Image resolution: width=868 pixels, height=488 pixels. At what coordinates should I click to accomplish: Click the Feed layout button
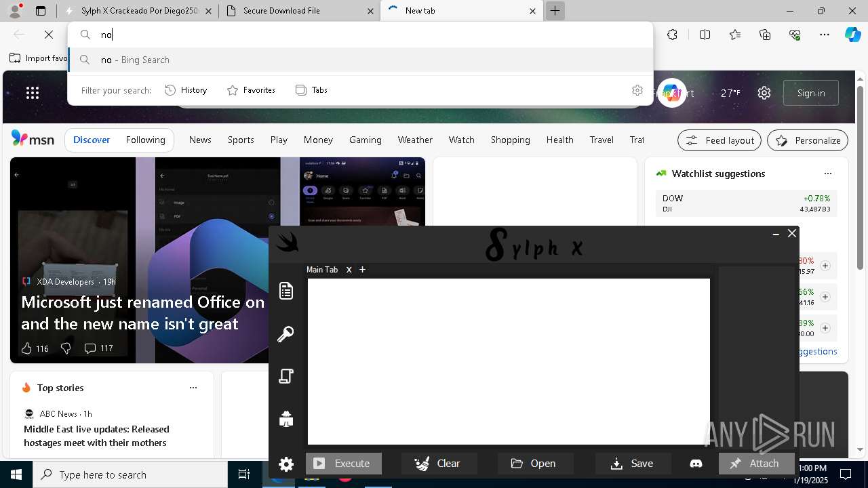720,140
